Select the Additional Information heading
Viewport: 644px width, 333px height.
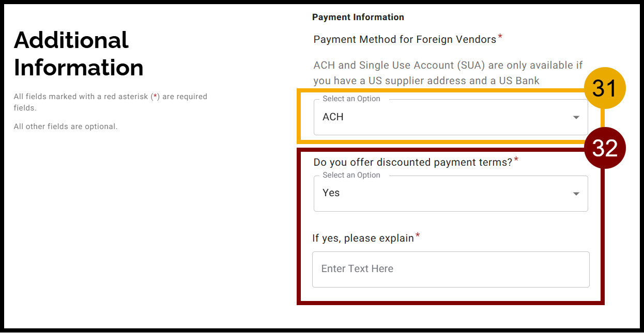click(79, 54)
